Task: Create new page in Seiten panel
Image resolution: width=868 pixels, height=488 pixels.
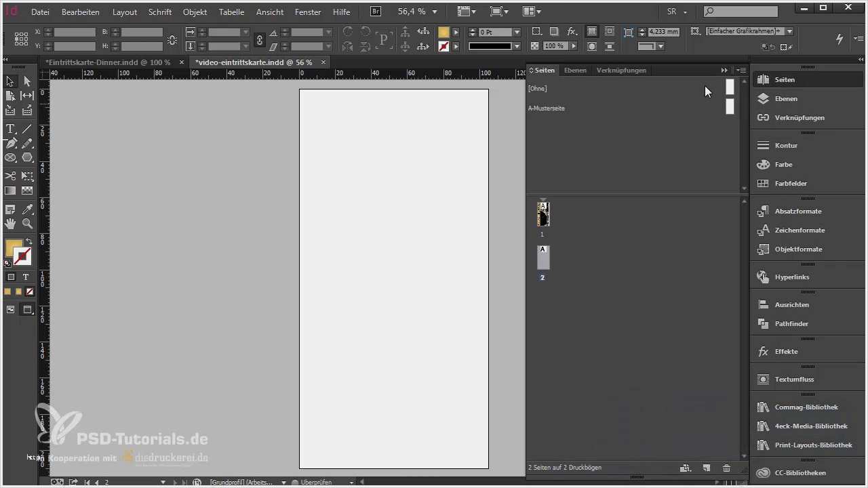Action: point(706,468)
